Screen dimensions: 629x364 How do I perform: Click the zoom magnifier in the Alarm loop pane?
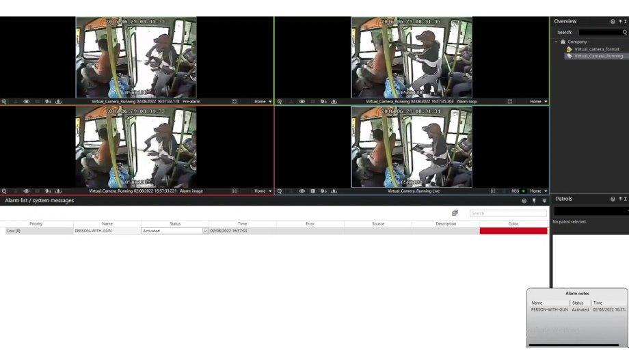pos(280,102)
